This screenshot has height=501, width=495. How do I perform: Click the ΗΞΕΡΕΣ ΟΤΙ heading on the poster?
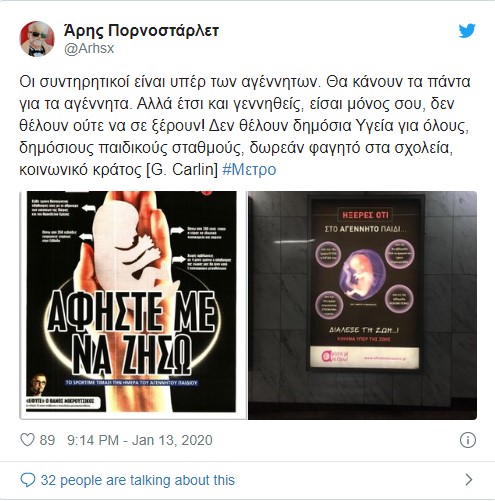[365, 214]
